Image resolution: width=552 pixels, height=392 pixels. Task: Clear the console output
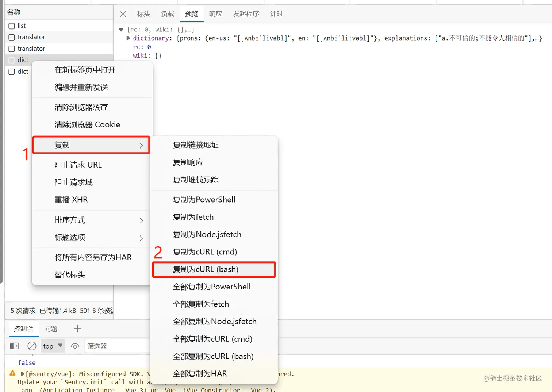[x=32, y=346]
